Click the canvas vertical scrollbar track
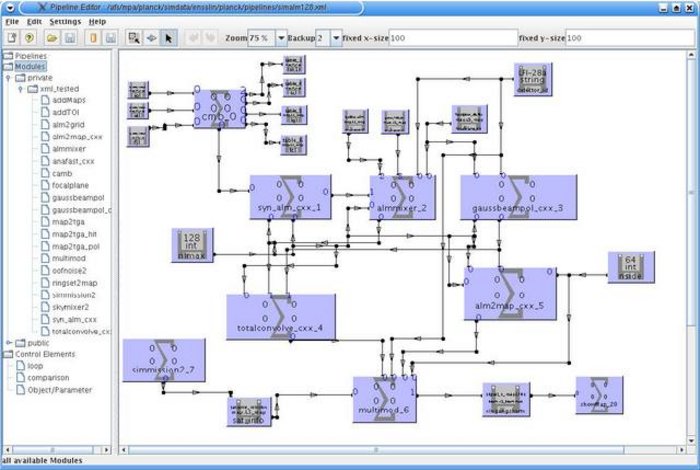Image resolution: width=700 pixels, height=470 pixels. click(x=692, y=248)
